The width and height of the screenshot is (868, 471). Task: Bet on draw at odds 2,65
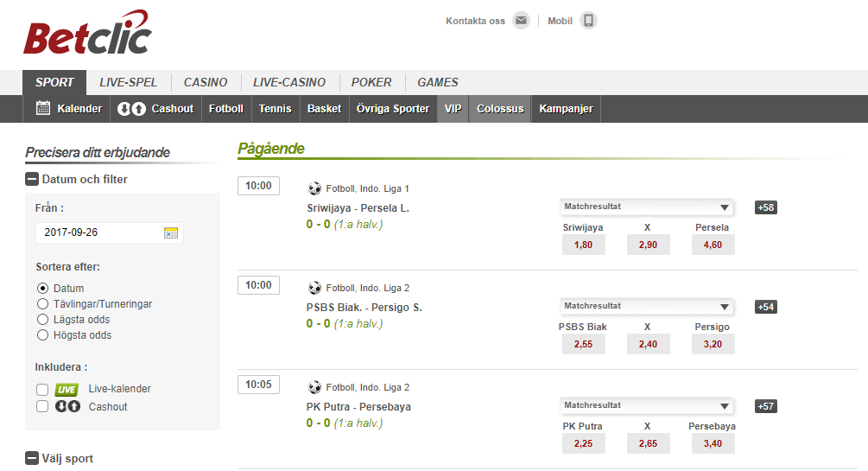click(649, 443)
